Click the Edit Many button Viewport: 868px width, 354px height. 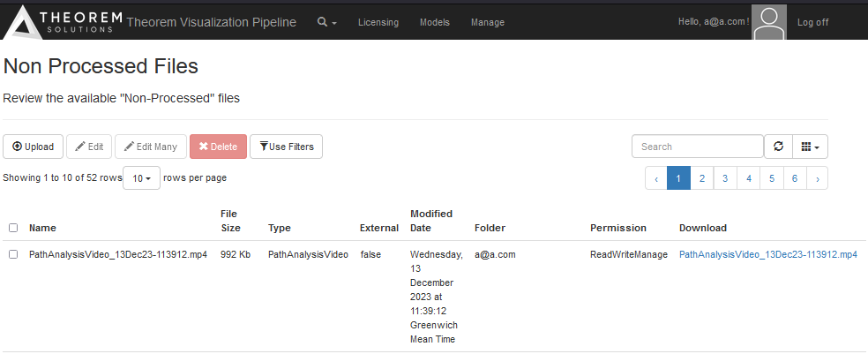click(151, 147)
